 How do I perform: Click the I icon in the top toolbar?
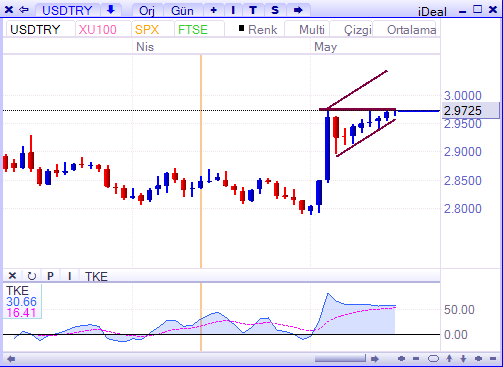tap(233, 10)
